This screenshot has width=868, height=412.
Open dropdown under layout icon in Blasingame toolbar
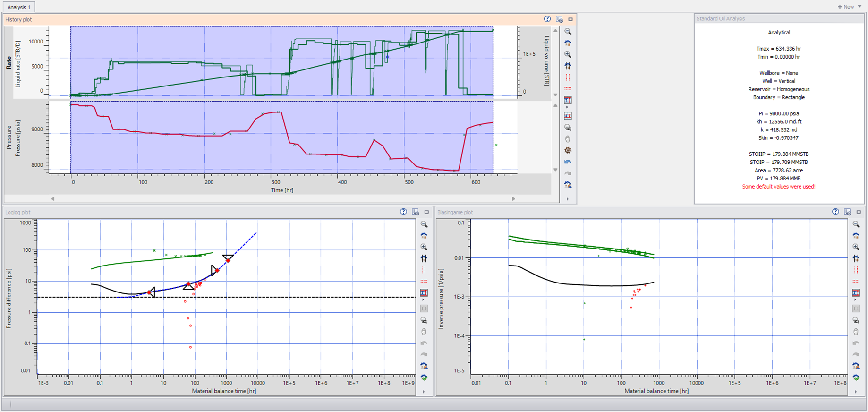[856, 300]
